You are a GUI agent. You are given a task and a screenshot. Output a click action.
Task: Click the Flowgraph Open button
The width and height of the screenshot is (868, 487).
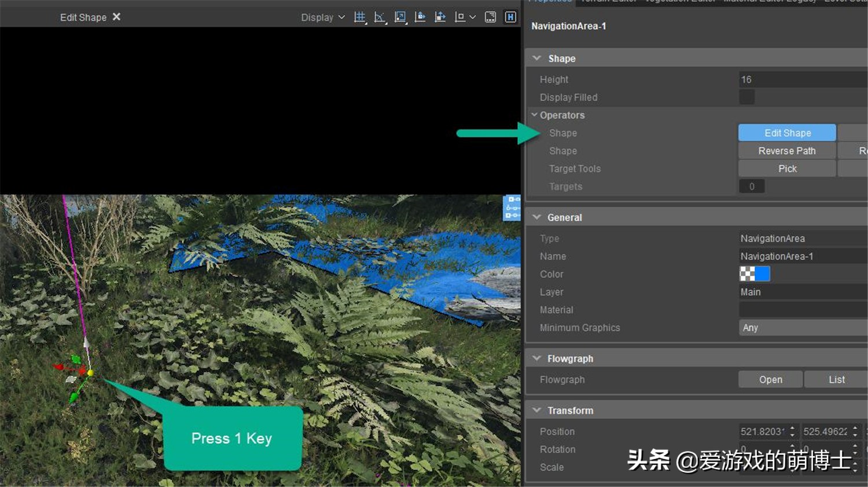pos(770,380)
